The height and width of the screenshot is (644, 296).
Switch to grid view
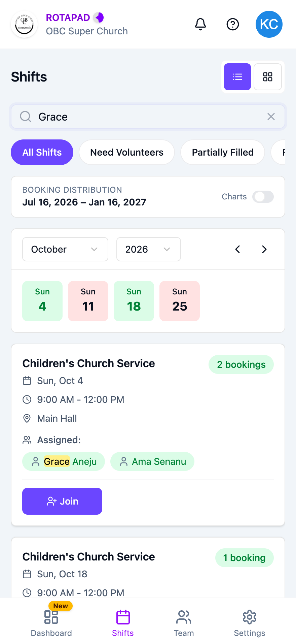[x=268, y=77]
